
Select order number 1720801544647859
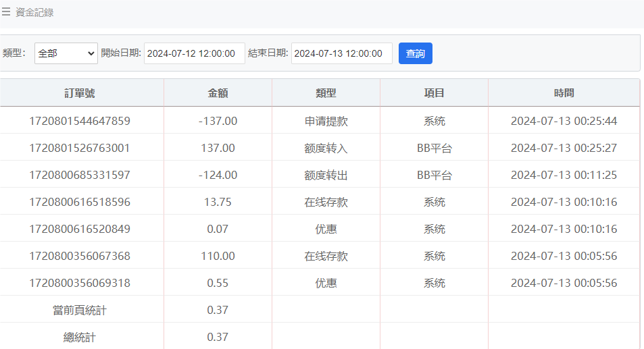click(x=80, y=121)
